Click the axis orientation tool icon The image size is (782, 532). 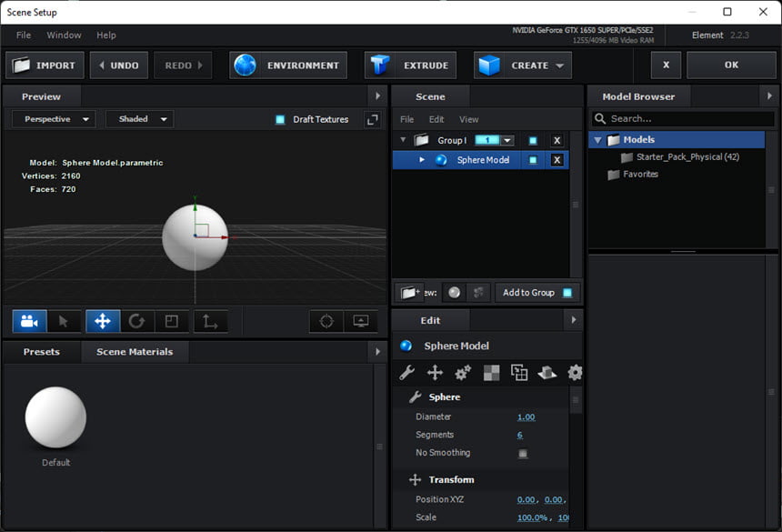210,321
